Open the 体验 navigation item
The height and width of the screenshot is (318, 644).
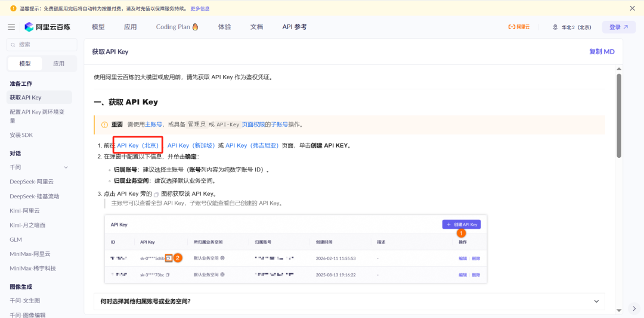point(224,27)
